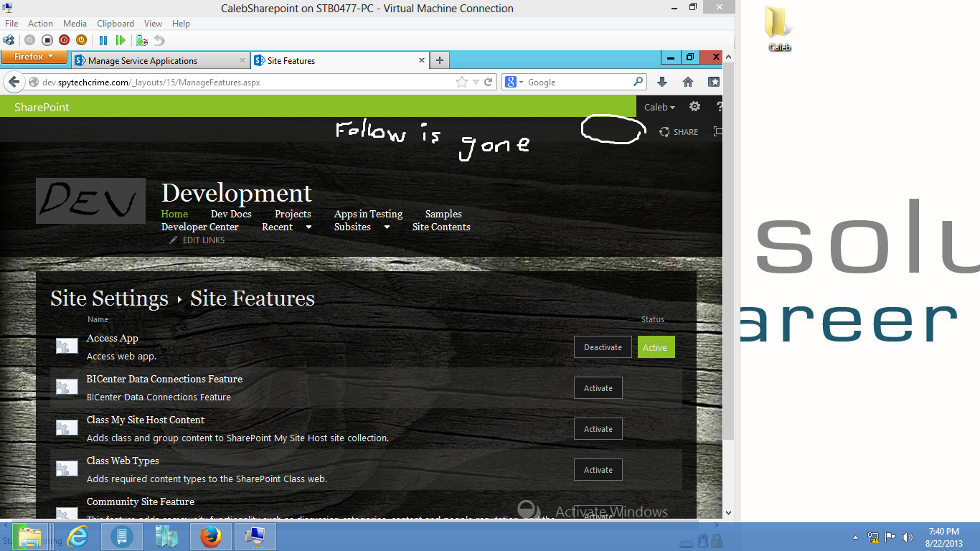Activate Class Web Types feature
980x551 pixels.
click(598, 470)
